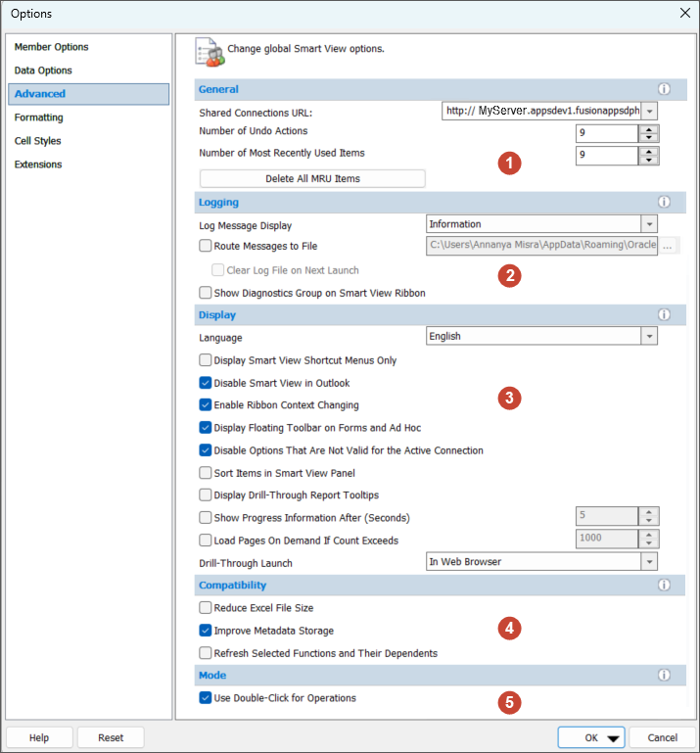Toggle Disable Options Not Valid for Active Connection
Viewport: 700px width, 753px height.
click(206, 450)
